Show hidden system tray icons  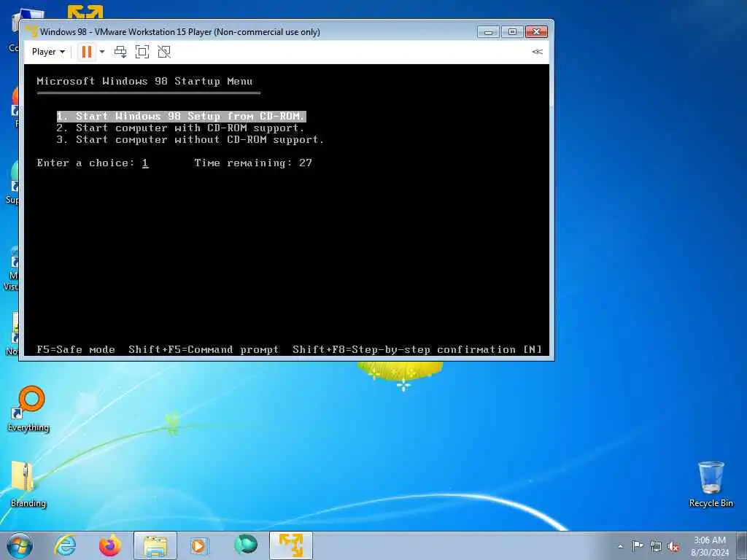620,546
